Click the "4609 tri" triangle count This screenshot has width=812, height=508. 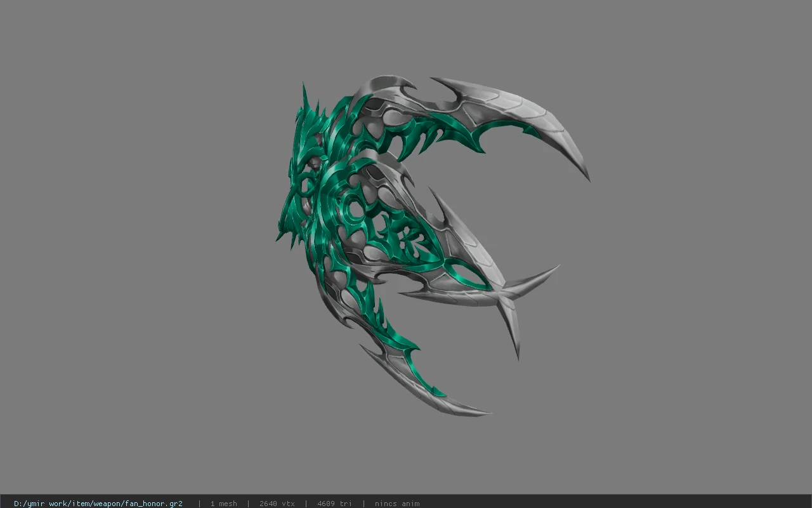(x=334, y=504)
